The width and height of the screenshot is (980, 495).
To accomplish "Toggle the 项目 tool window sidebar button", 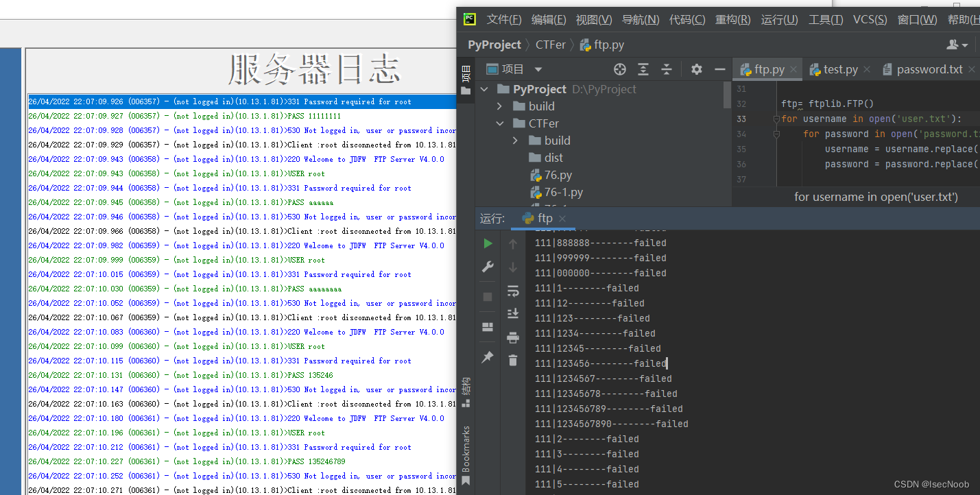I will 466,80.
